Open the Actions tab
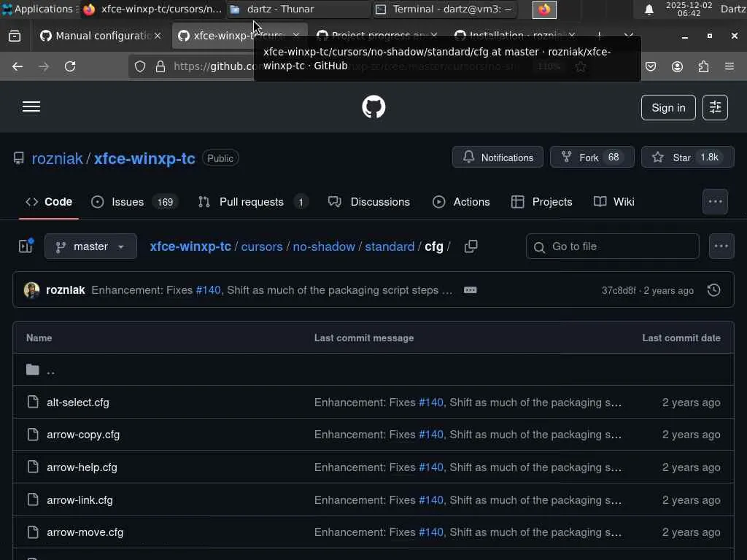Viewport: 747px width, 560px height. click(461, 202)
